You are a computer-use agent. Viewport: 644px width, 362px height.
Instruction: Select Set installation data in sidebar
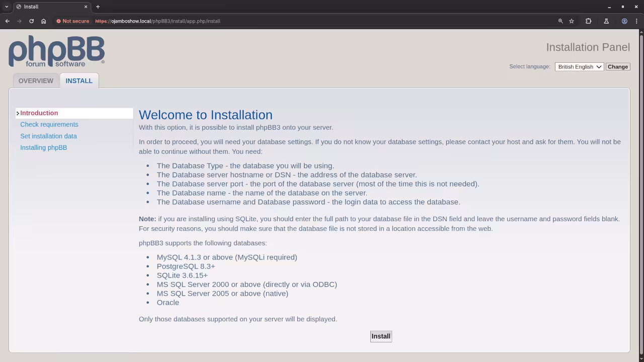pyautogui.click(x=48, y=136)
